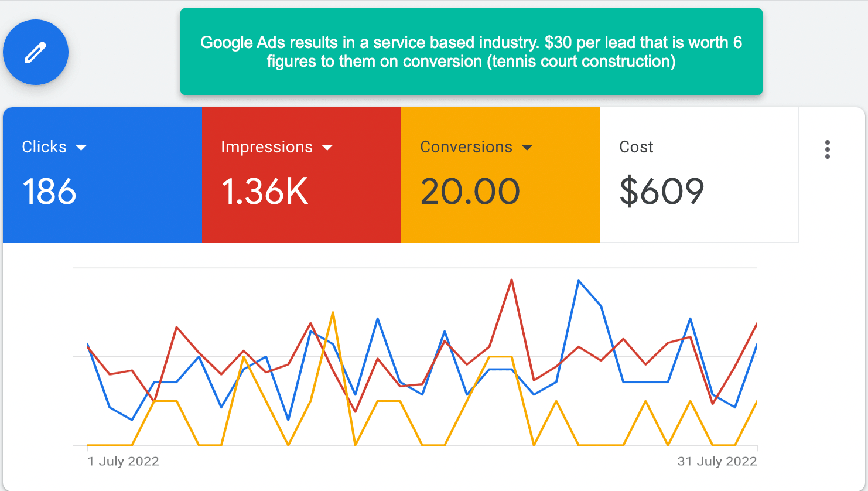Viewport: 868px width, 491px height.
Task: Click the Clicks metric label
Action: [x=45, y=147]
